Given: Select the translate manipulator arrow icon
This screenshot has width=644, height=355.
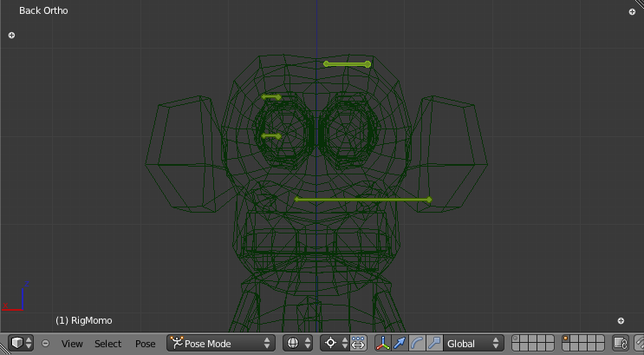Looking at the screenshot, I should (400, 344).
